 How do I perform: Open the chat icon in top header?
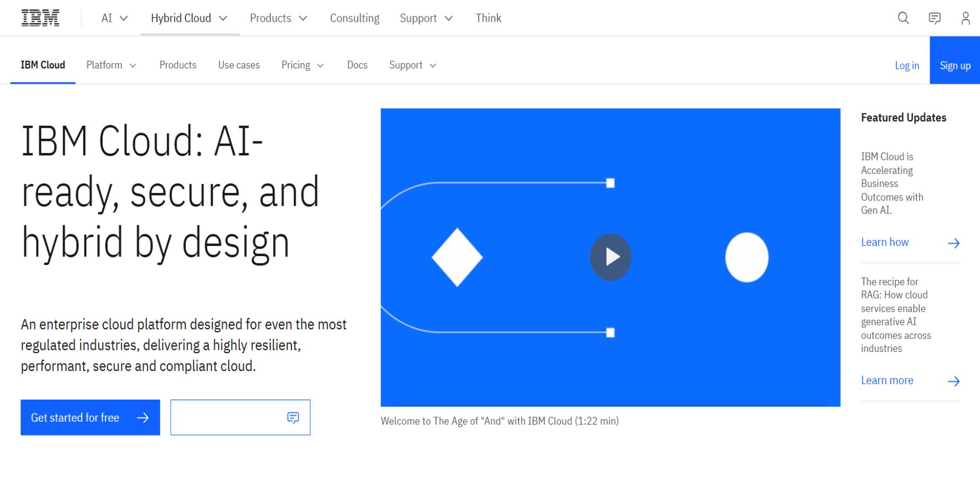[x=934, y=18]
